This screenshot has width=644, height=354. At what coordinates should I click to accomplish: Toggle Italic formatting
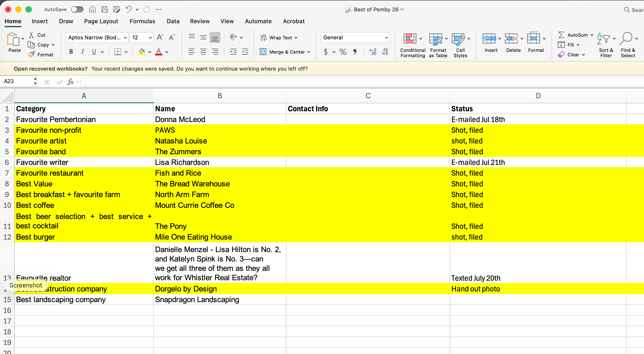(82, 52)
